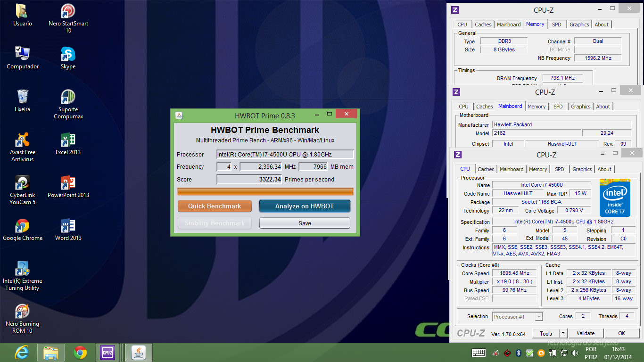The height and width of the screenshot is (362, 644).
Task: Open Graphics tab in front CPU-Z window
Action: pos(582,169)
